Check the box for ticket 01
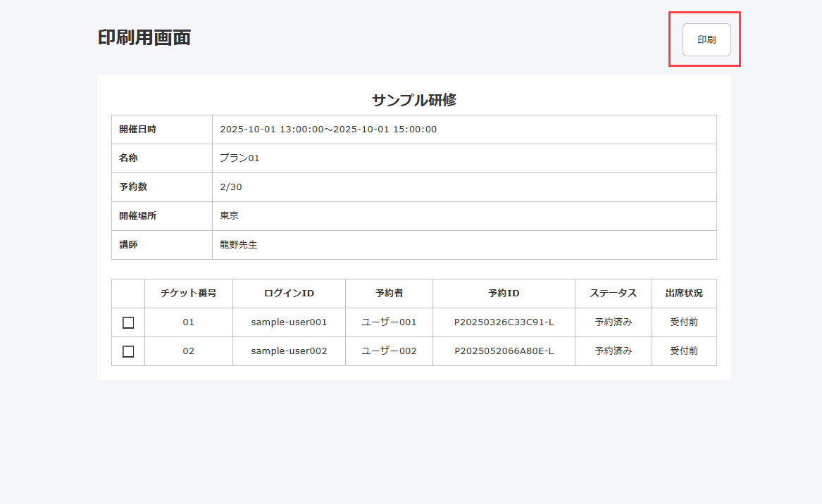 (x=128, y=322)
